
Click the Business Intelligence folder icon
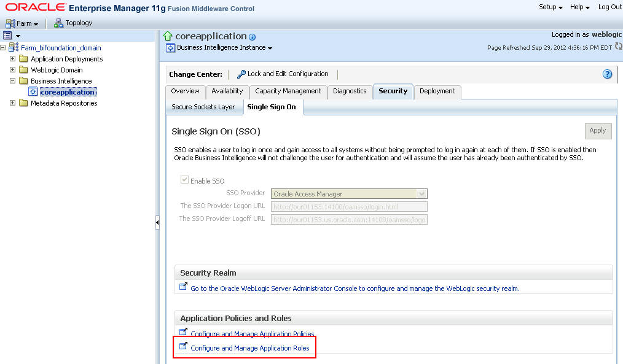click(23, 81)
